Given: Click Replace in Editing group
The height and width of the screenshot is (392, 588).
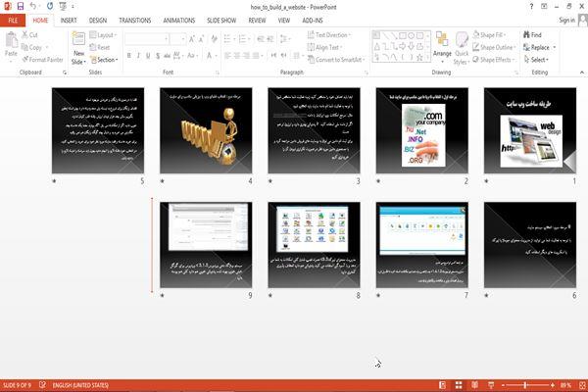Looking at the screenshot, I should [539, 47].
